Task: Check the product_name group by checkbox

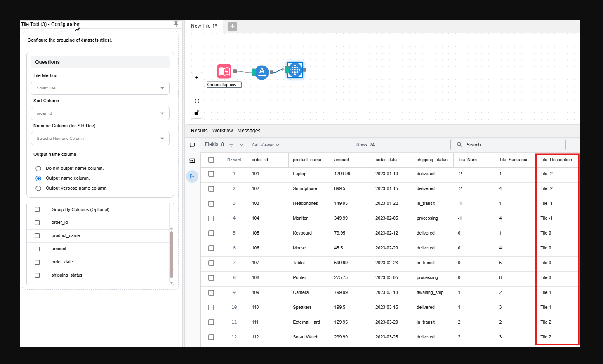Action: coord(37,236)
